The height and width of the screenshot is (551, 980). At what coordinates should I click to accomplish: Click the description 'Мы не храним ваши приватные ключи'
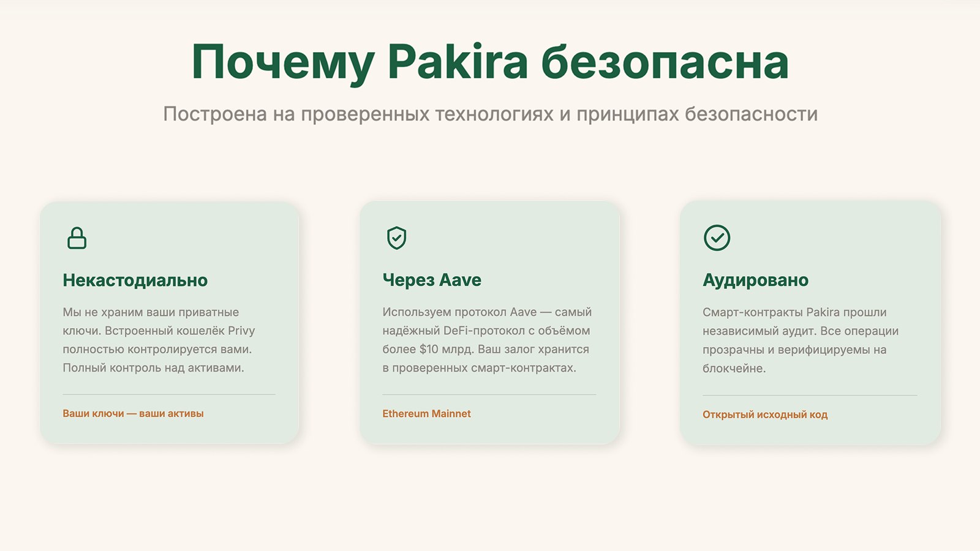(159, 340)
